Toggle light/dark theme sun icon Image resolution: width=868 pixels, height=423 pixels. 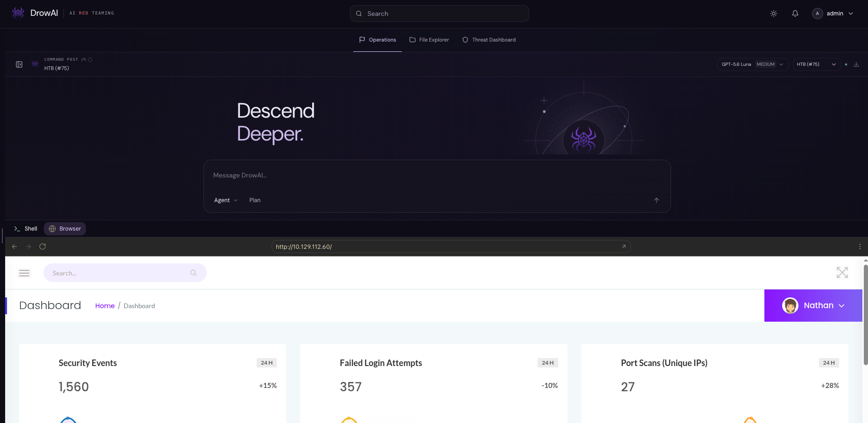coord(774,14)
